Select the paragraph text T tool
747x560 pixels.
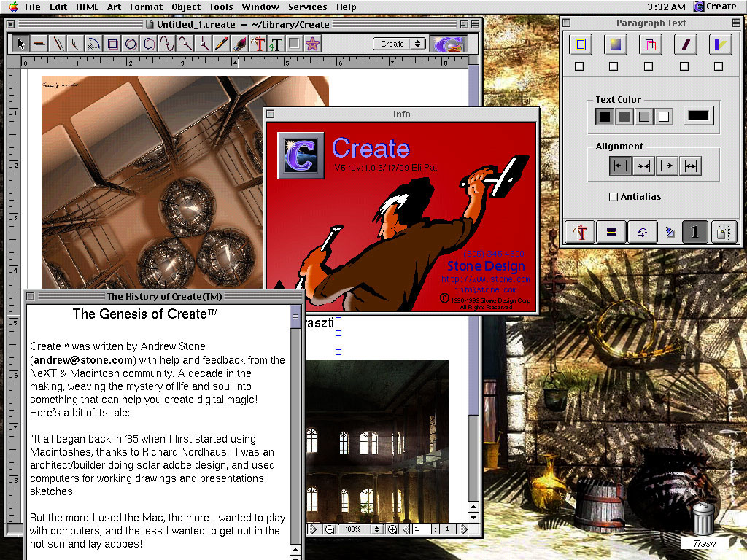tap(276, 44)
